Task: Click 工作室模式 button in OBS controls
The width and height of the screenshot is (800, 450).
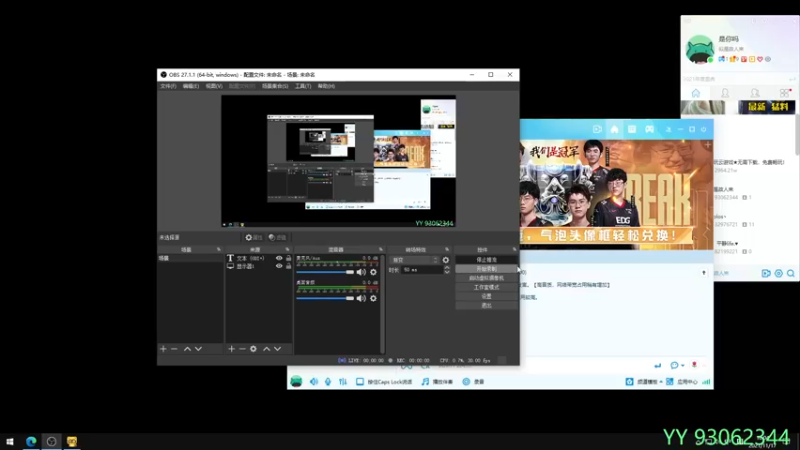Action: pyautogui.click(x=486, y=287)
